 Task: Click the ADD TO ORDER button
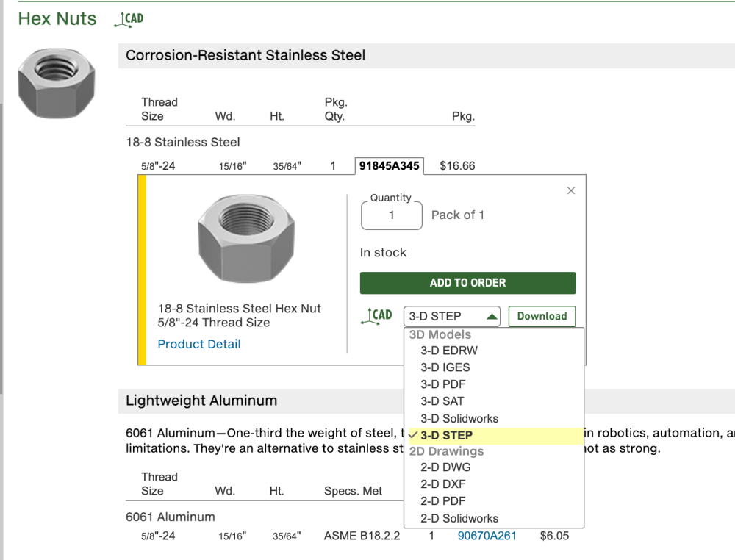(x=467, y=283)
